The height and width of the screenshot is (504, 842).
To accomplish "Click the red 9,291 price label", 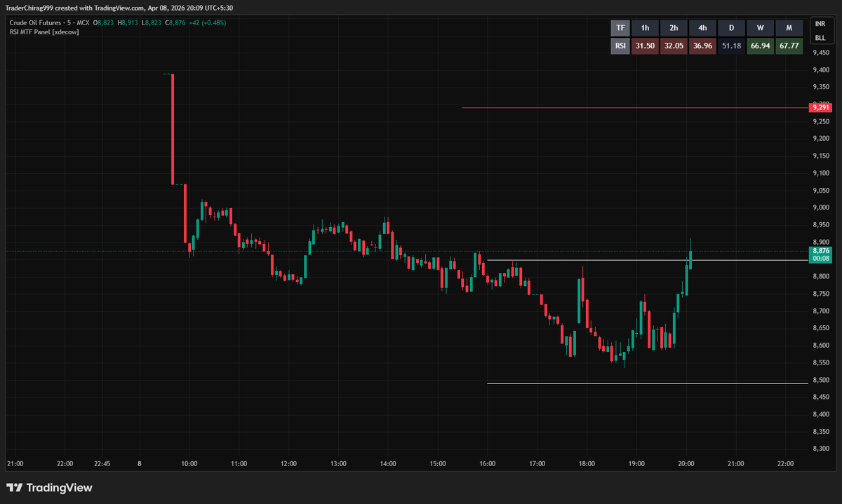I will 820,107.
